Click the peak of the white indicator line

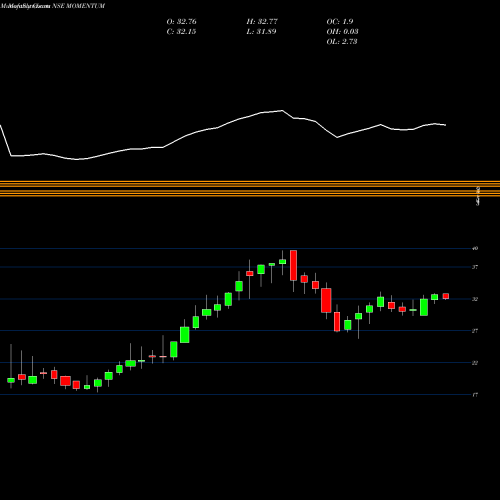pos(282,110)
